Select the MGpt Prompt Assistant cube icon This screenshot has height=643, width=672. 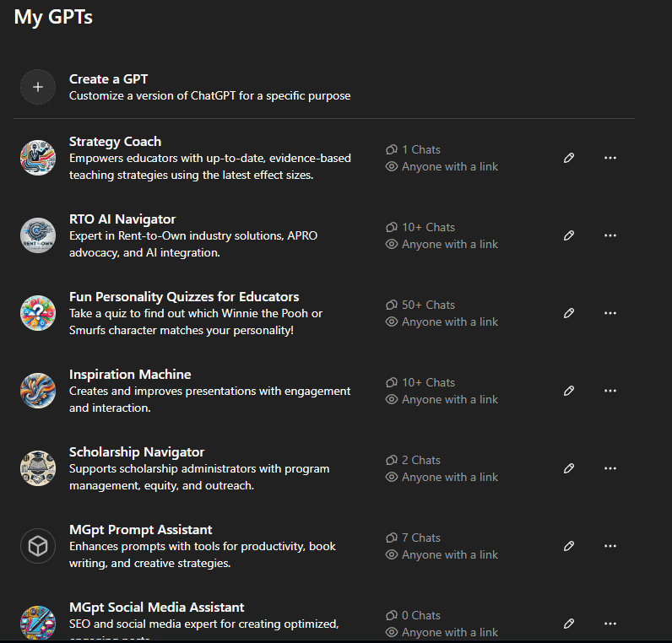click(x=38, y=546)
